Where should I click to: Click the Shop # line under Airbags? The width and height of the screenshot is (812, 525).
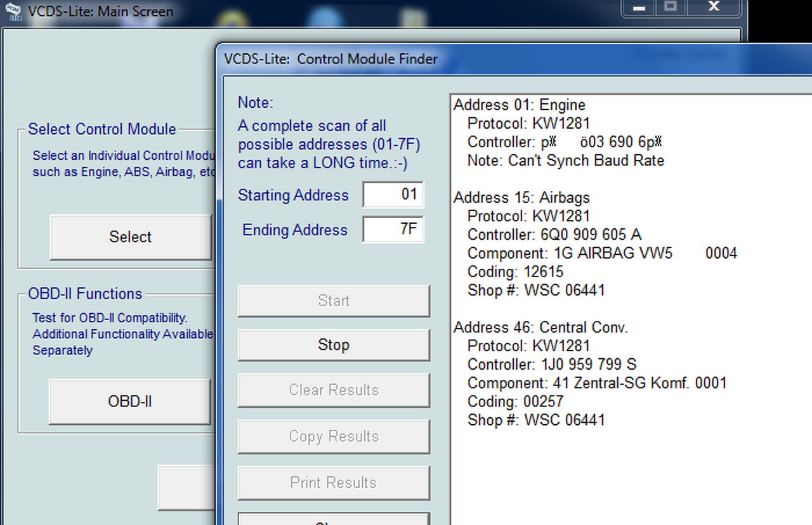point(536,290)
